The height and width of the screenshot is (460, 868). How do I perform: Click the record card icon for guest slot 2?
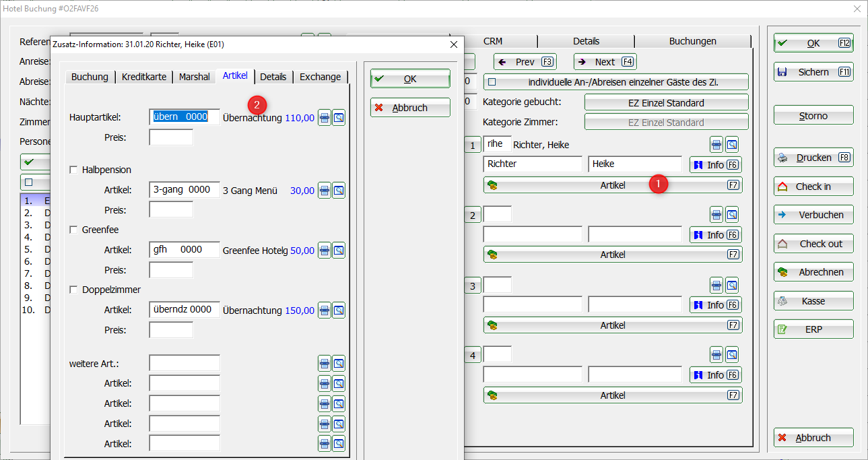point(717,215)
